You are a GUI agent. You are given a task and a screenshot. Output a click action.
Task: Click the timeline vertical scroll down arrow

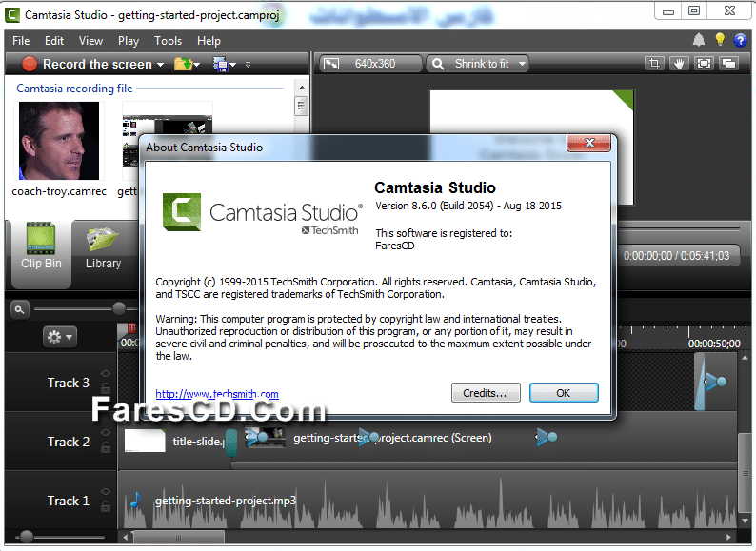tap(745, 521)
